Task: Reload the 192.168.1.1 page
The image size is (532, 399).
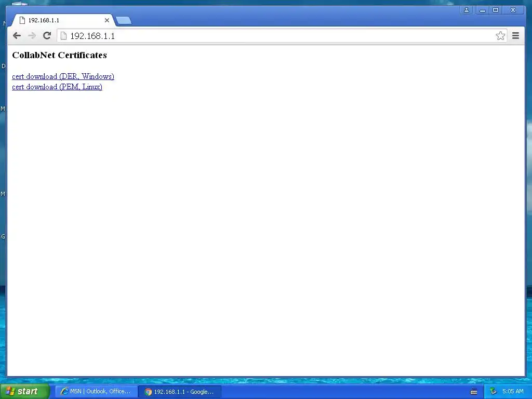Action: coord(47,36)
